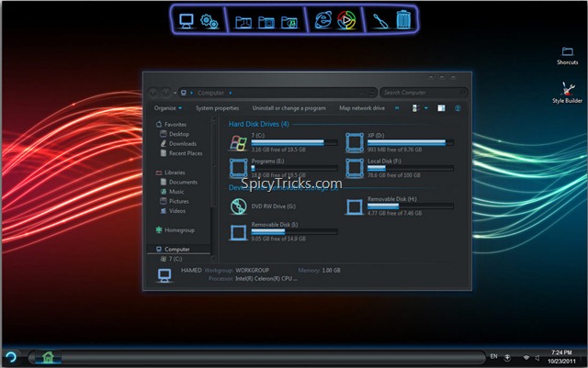
Task: Toggle the preview pane button
Action: [x=441, y=108]
